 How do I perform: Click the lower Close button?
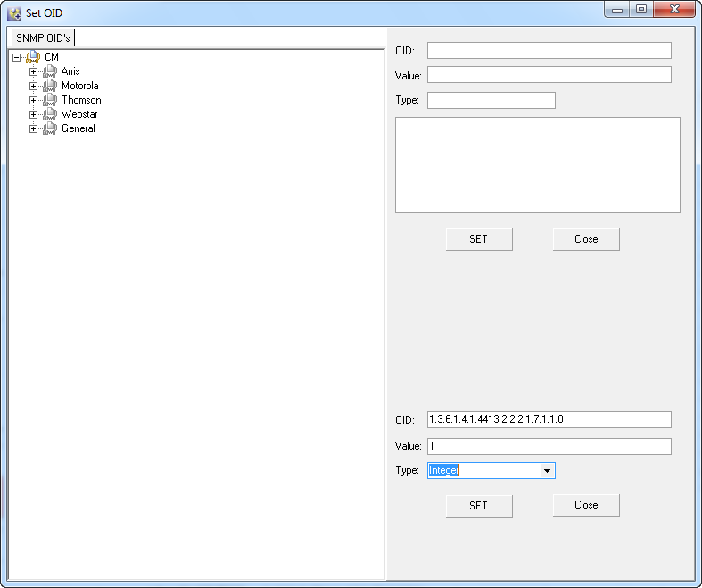pyautogui.click(x=586, y=505)
